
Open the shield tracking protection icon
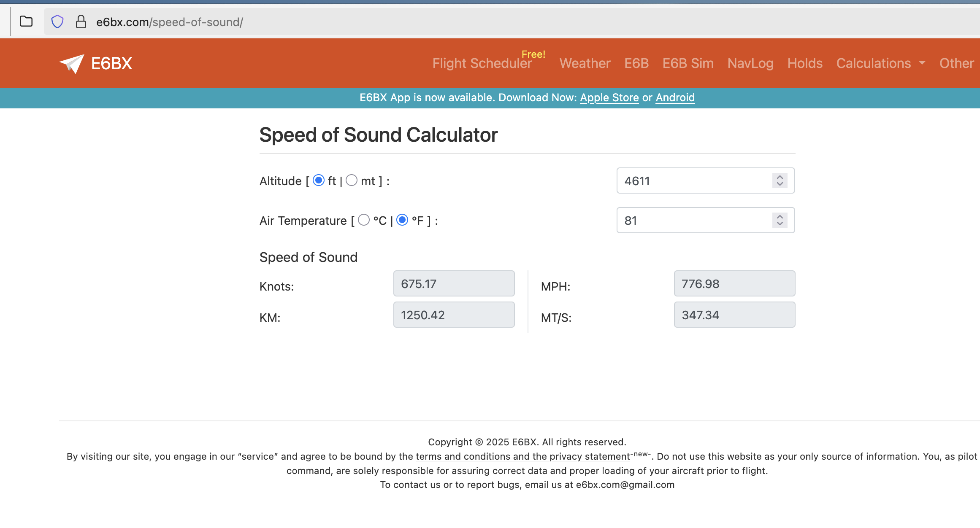tap(57, 22)
